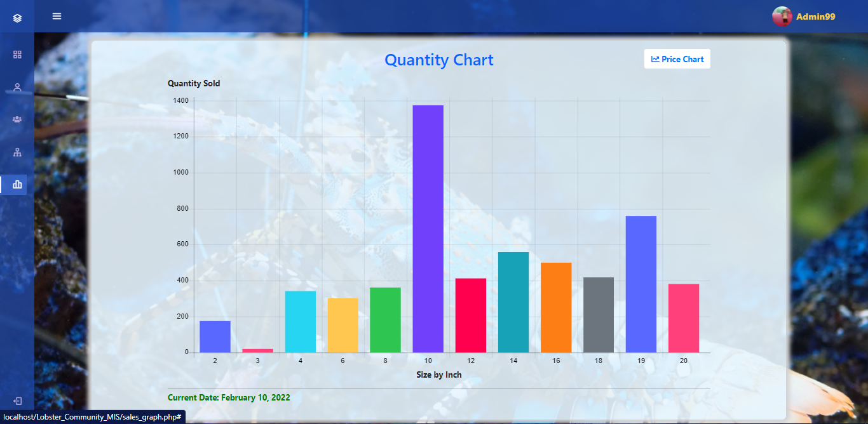Switch to the Price Chart
The width and height of the screenshot is (868, 424).
[x=677, y=59]
